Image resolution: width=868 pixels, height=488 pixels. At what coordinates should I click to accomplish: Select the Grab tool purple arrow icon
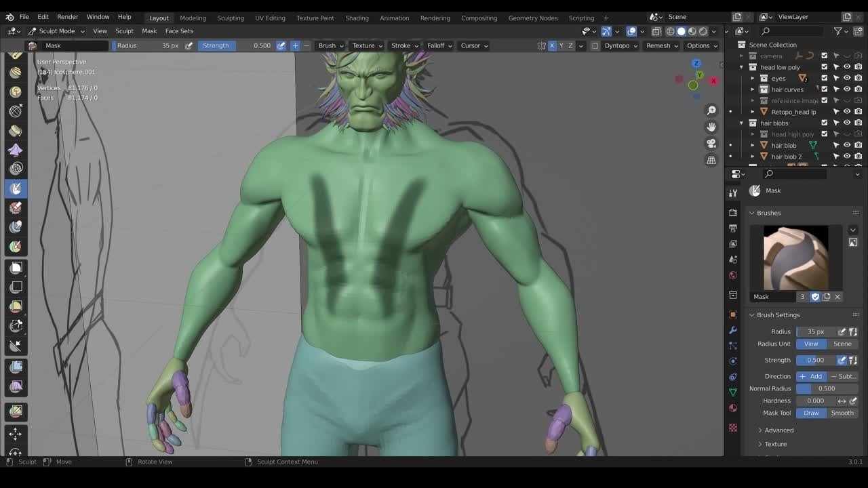click(16, 150)
